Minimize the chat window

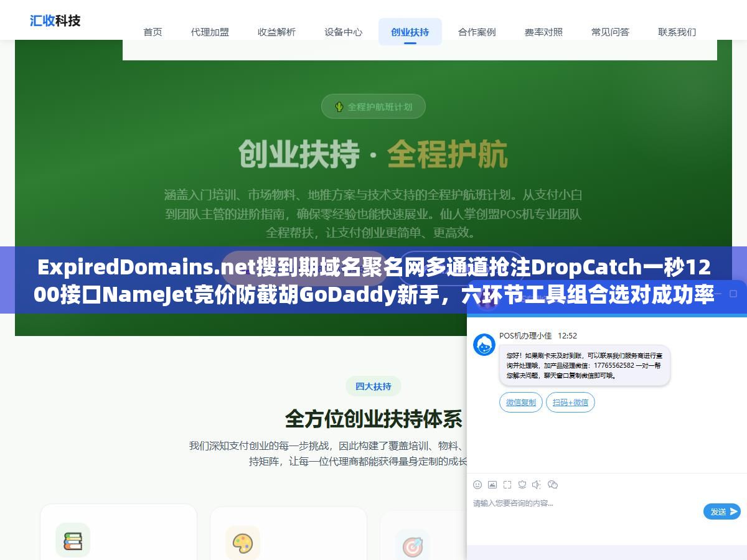(718, 293)
